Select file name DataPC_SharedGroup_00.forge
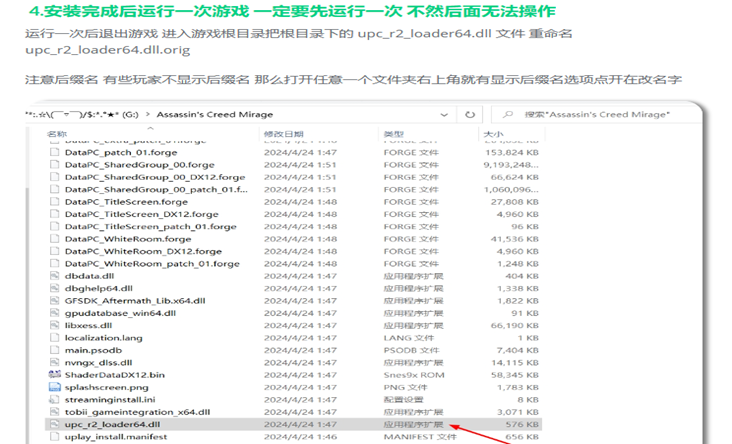 140,165
